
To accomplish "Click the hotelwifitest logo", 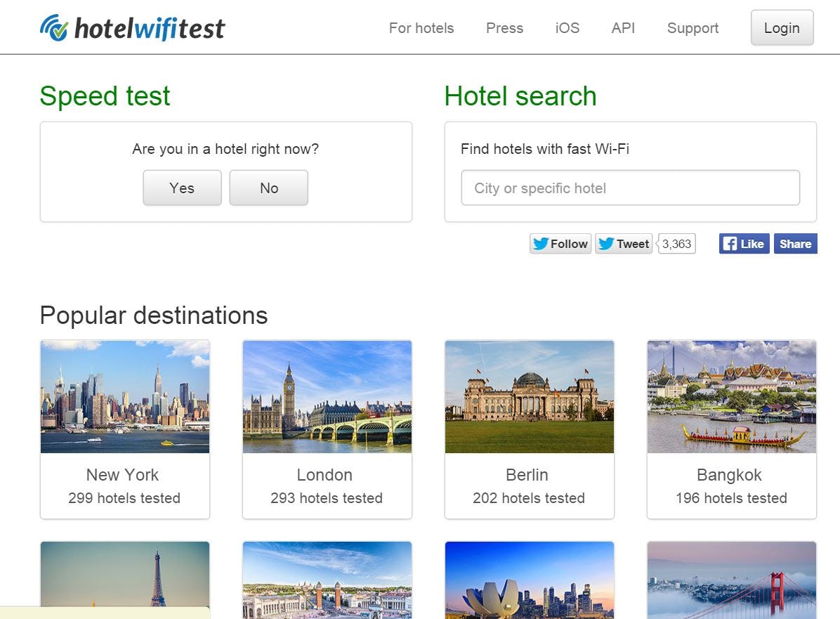I will pos(133,27).
